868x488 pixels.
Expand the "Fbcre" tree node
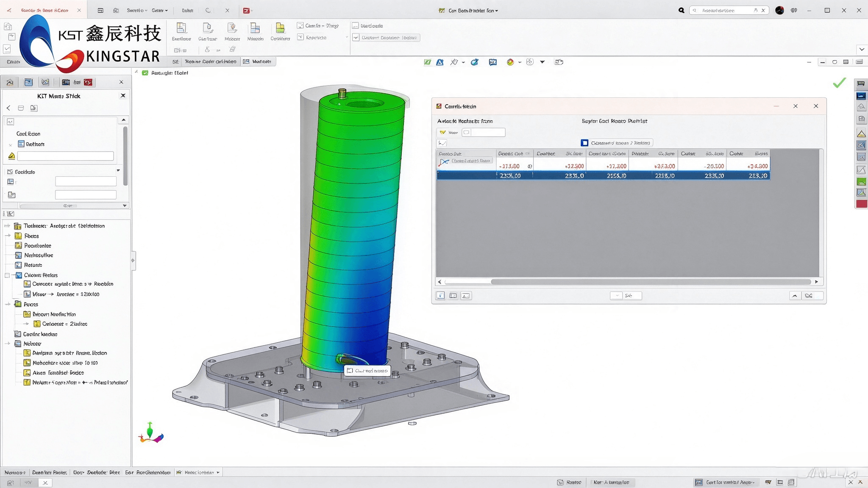(8, 236)
